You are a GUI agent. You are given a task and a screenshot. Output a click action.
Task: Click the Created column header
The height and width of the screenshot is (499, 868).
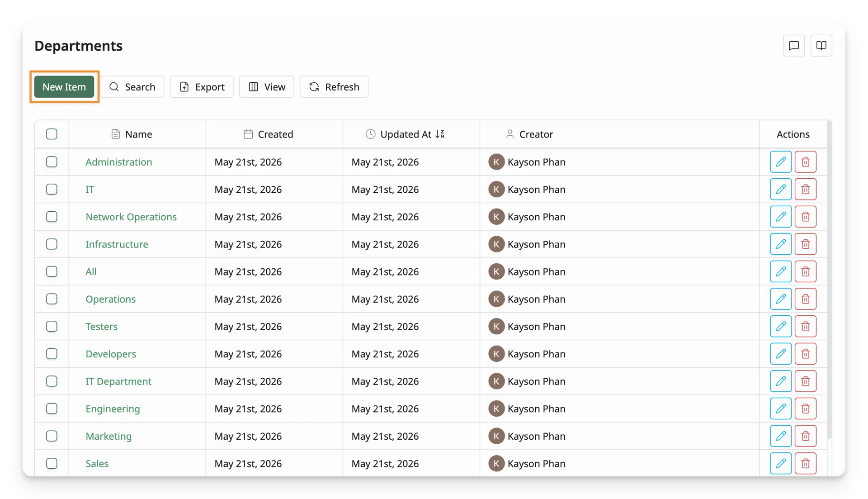274,134
